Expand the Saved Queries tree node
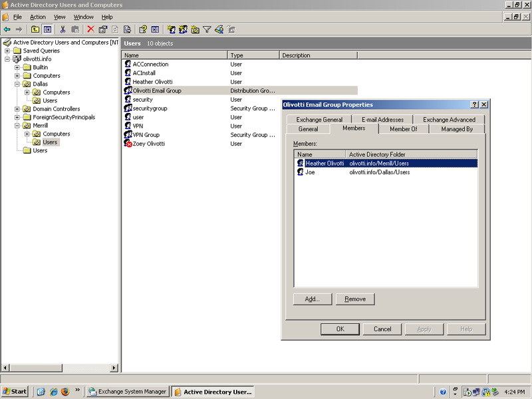The width and height of the screenshot is (532, 399). [7, 51]
